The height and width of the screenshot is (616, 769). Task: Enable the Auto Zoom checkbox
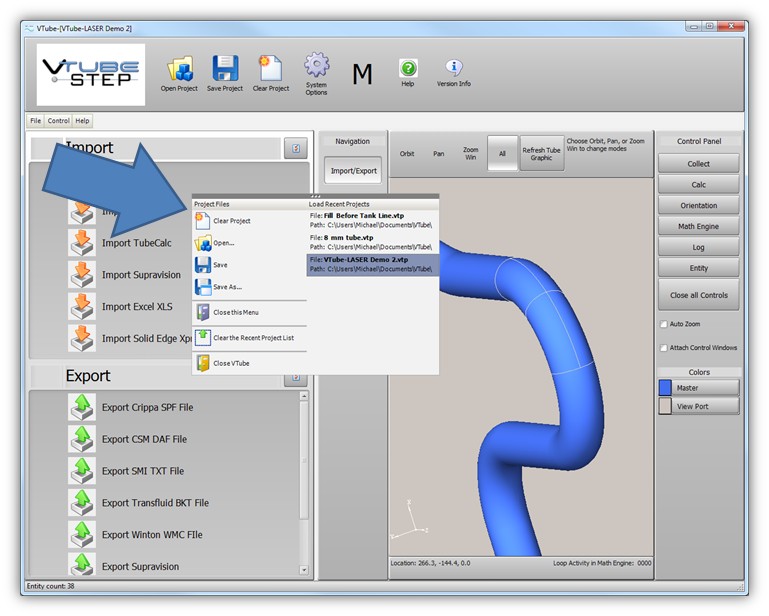pyautogui.click(x=663, y=325)
